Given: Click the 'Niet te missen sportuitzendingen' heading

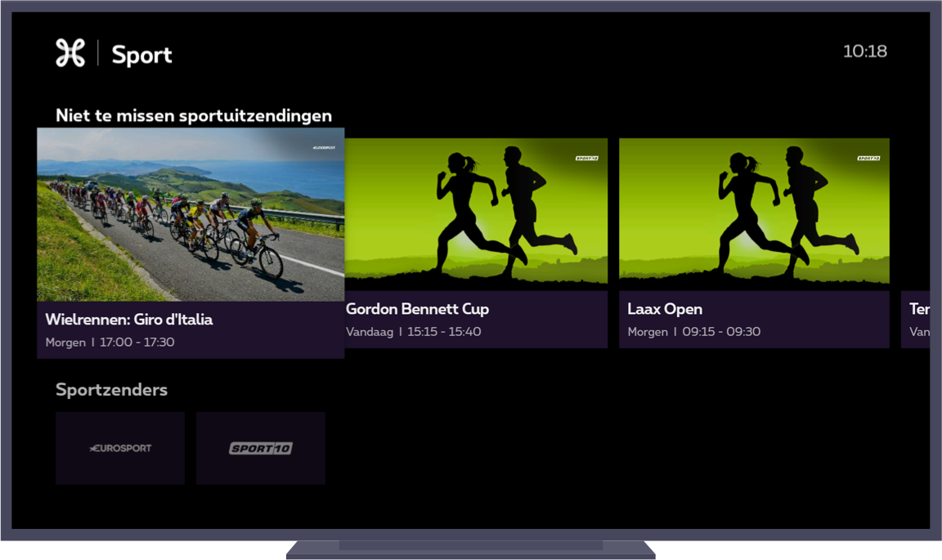Looking at the screenshot, I should [194, 115].
